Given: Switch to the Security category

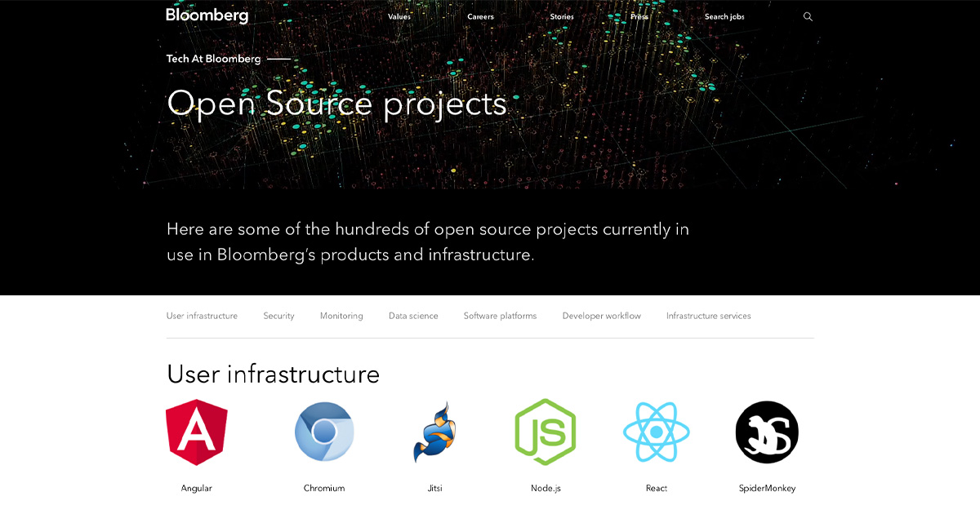Looking at the screenshot, I should pyautogui.click(x=278, y=316).
